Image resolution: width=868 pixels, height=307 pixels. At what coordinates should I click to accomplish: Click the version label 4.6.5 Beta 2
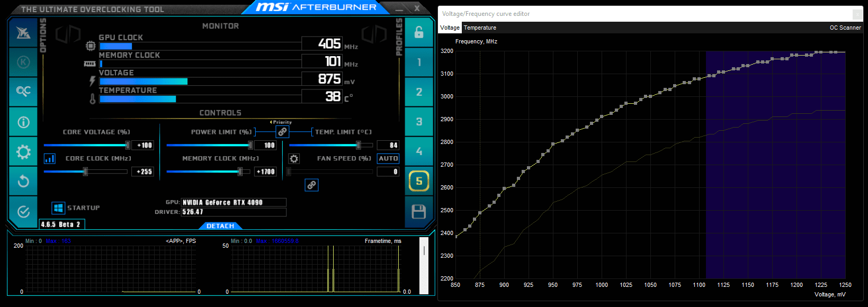61,224
